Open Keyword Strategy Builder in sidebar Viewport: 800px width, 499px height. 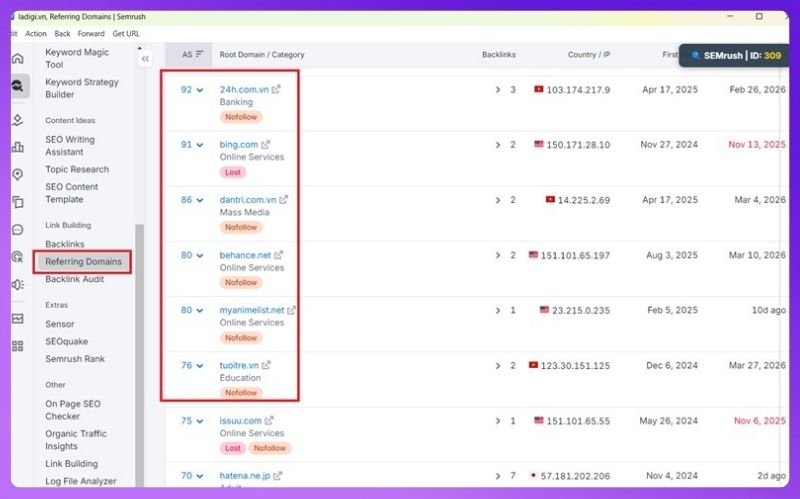tap(82, 88)
